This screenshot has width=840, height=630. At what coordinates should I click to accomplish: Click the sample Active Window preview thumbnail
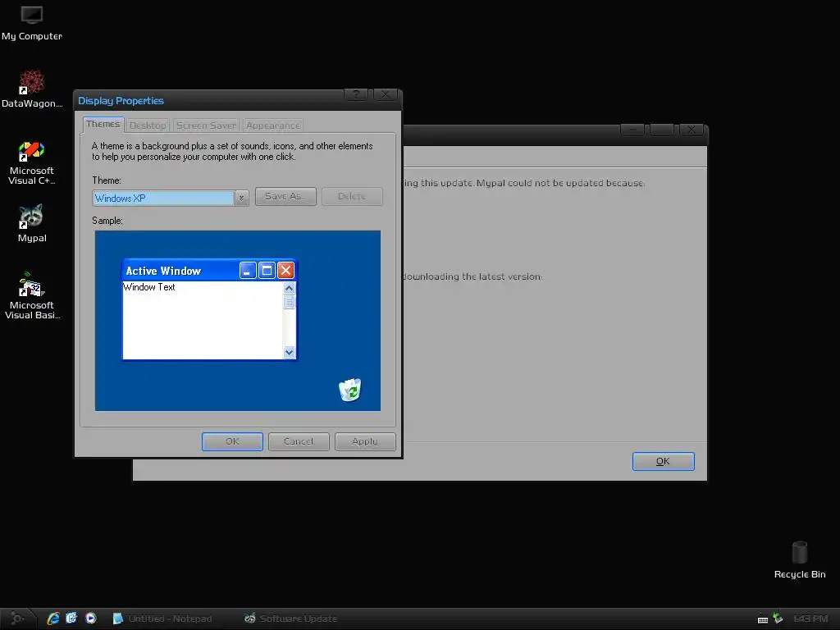click(209, 309)
